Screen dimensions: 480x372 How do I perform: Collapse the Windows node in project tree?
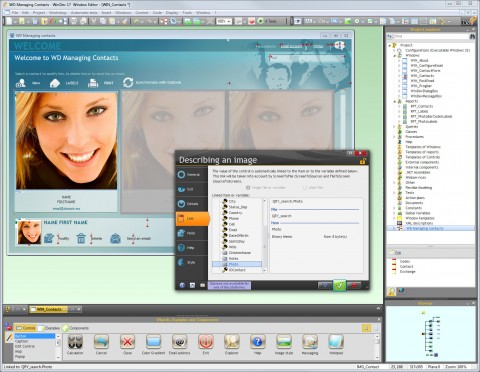pyautogui.click(x=395, y=55)
